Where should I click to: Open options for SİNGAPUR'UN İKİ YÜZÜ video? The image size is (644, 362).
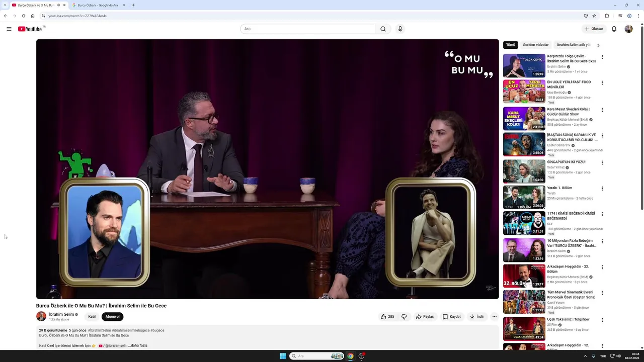coord(602,162)
